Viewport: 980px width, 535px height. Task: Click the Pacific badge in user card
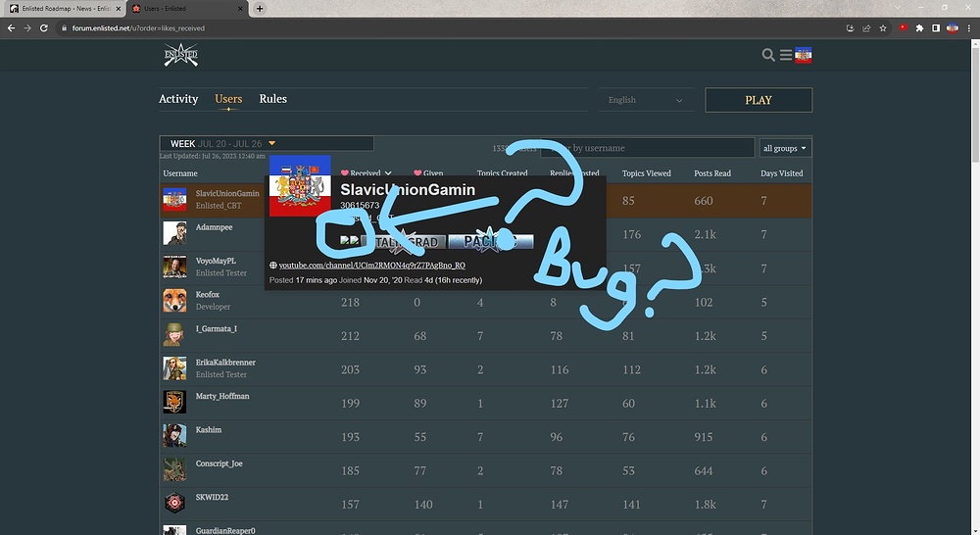491,241
